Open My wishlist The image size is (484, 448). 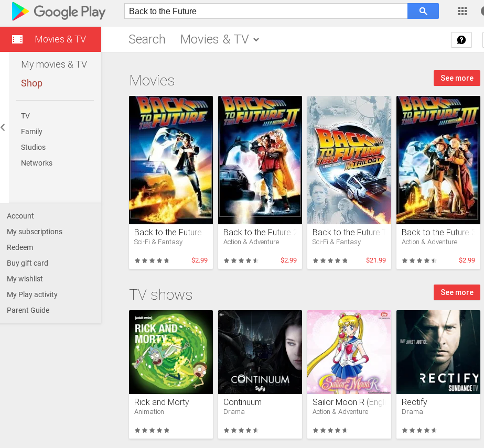(x=25, y=279)
